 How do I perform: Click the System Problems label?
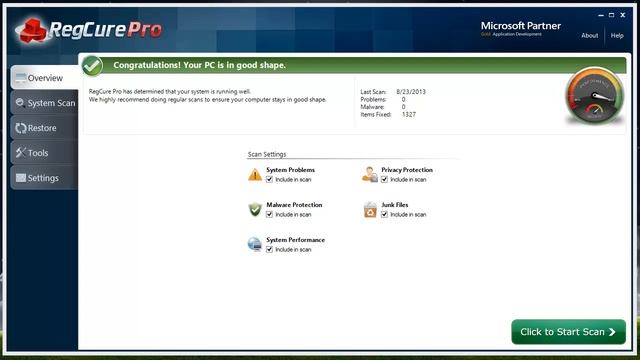pos(290,170)
